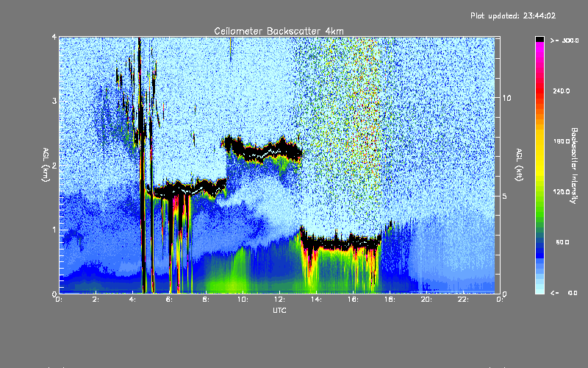
Task: Click the '10' kft label on right axis
Action: 506,98
